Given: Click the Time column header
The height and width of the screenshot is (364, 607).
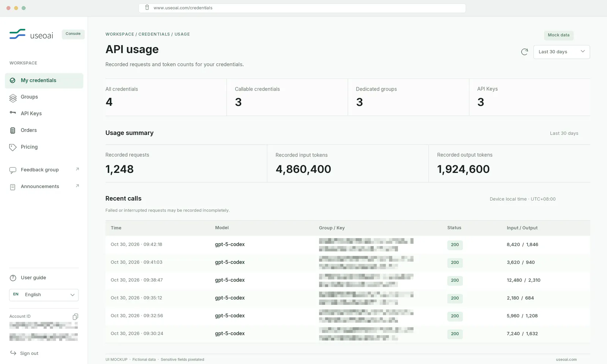Looking at the screenshot, I should (116, 228).
